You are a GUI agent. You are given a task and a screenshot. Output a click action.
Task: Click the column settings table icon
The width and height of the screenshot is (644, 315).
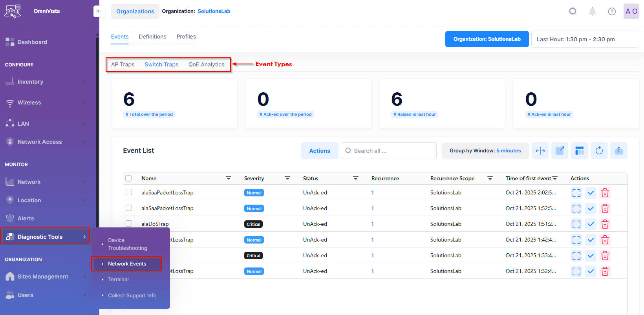click(579, 151)
